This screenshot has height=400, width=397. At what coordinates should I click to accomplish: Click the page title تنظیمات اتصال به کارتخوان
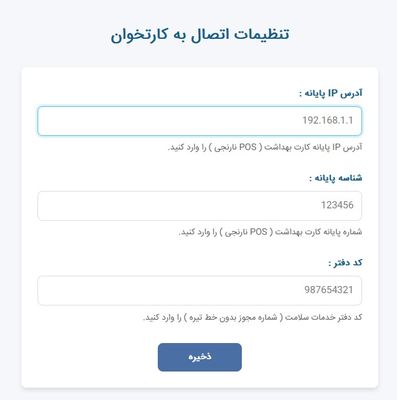point(200,35)
